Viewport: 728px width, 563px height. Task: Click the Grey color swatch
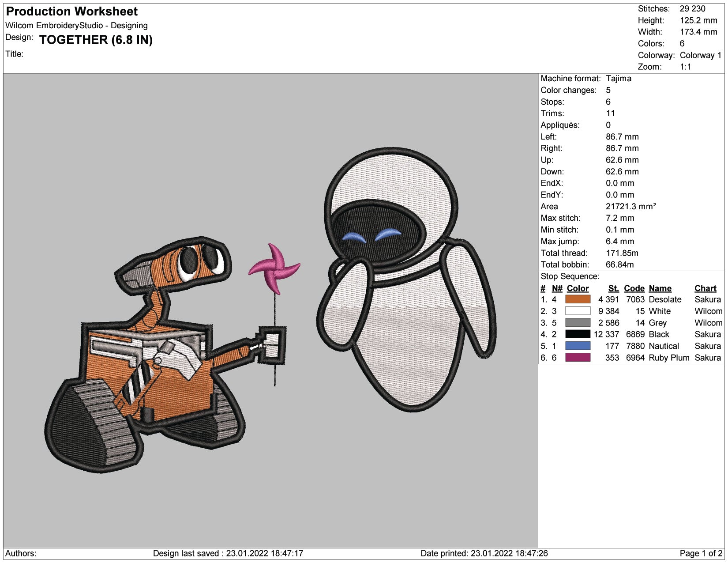[578, 323]
